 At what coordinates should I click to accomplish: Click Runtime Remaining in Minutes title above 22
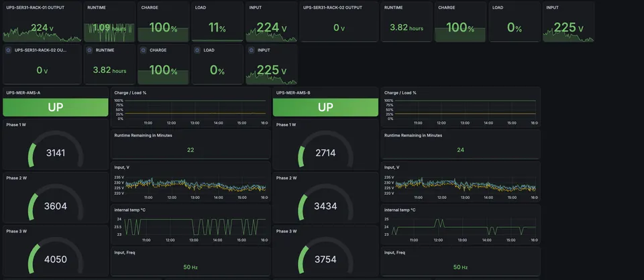(143, 135)
